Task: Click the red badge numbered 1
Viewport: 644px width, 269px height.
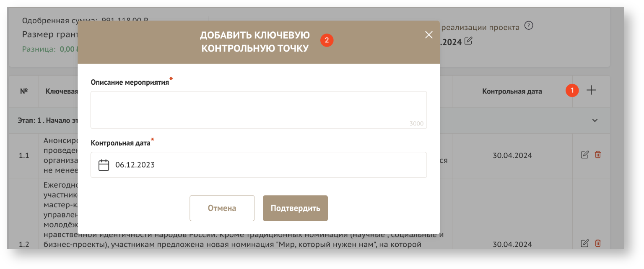Action: [x=572, y=90]
